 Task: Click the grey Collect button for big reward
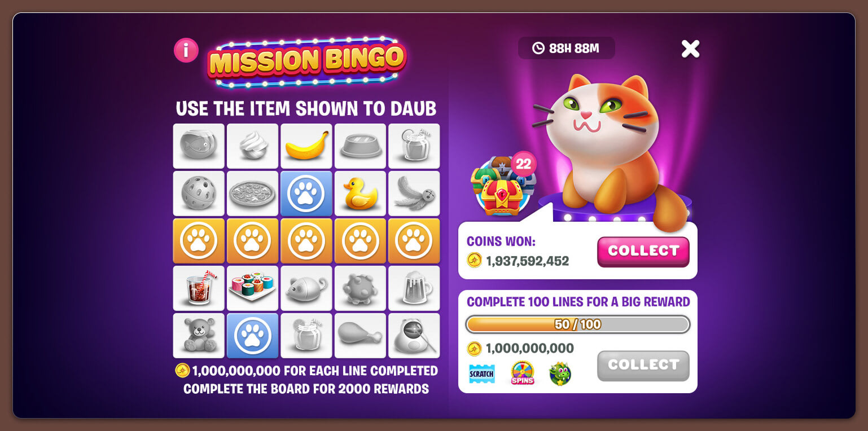[x=643, y=366]
